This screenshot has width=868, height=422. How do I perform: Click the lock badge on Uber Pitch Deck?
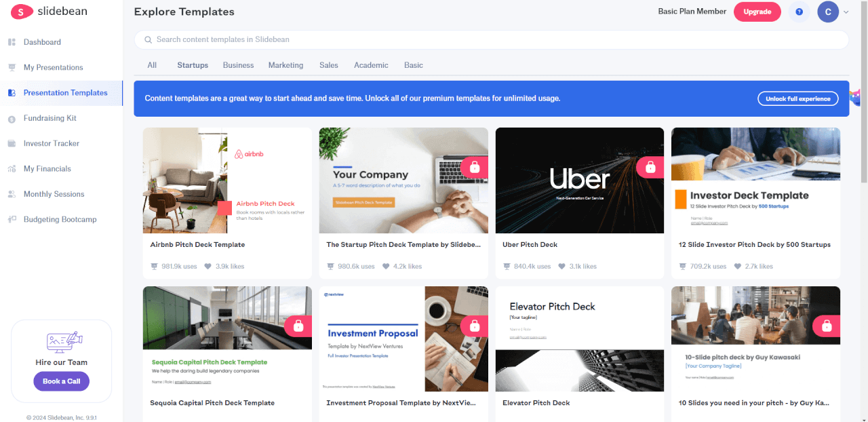click(650, 167)
